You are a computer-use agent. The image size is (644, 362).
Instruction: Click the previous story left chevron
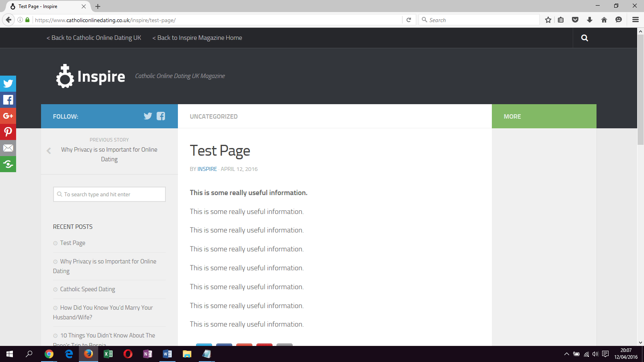(49, 151)
